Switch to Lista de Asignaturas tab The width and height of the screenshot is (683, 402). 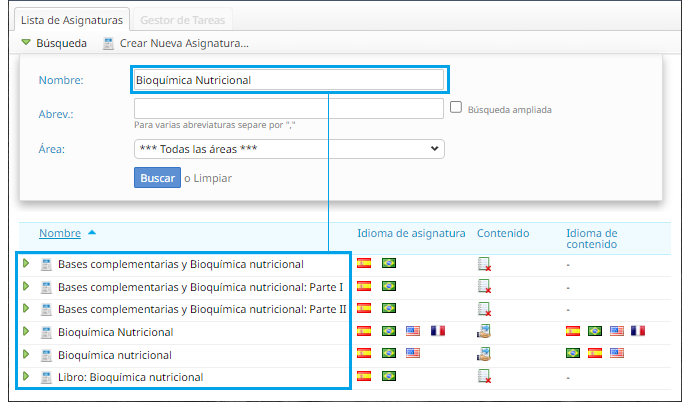(72, 20)
